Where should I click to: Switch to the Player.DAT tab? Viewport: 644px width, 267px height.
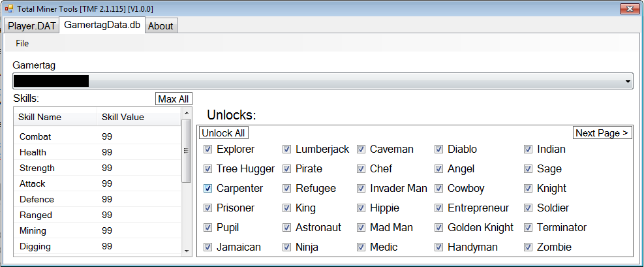click(x=31, y=26)
